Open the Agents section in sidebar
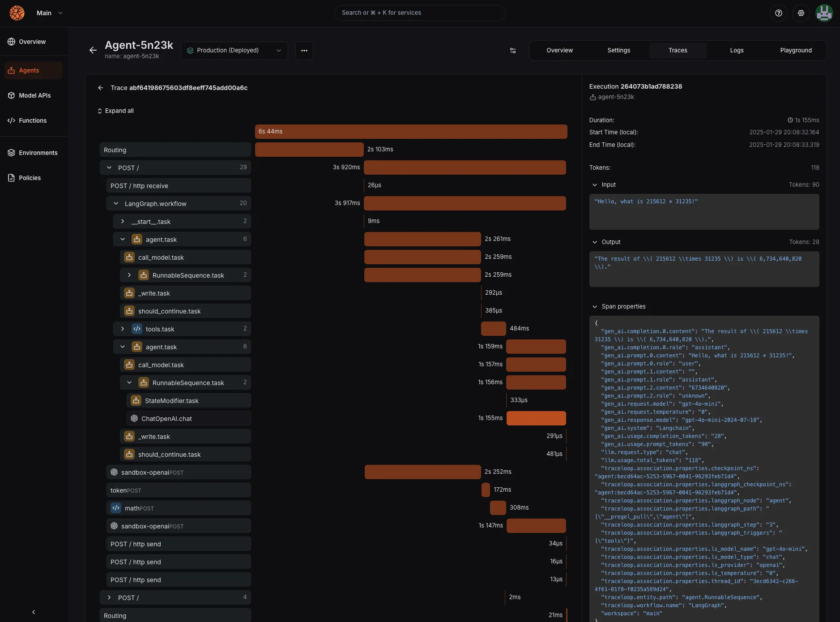Viewport: 840px width, 622px height. tap(29, 70)
